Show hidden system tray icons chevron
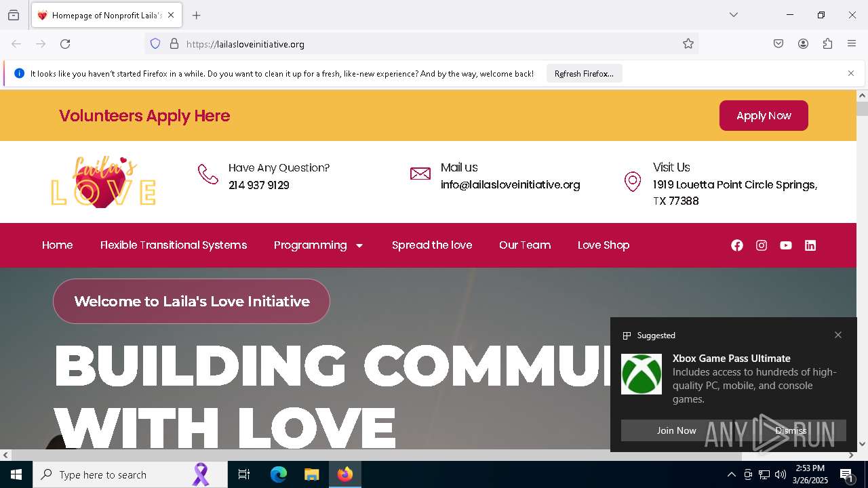This screenshot has height=488, width=868. [731, 474]
